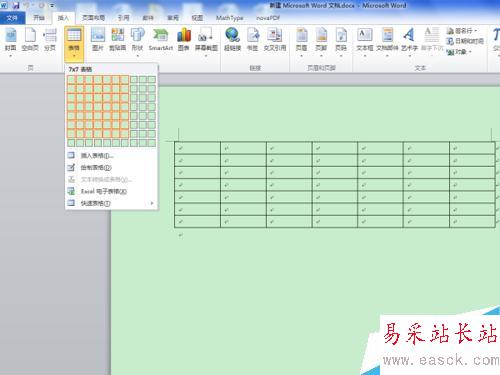Switch to the Page Layout (页面布局) tab

[93, 18]
